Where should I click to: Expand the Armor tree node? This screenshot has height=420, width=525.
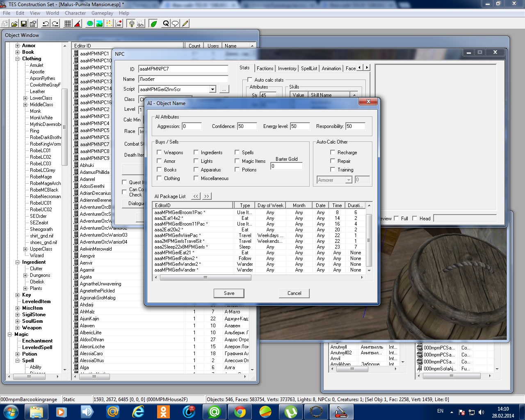tap(18, 46)
